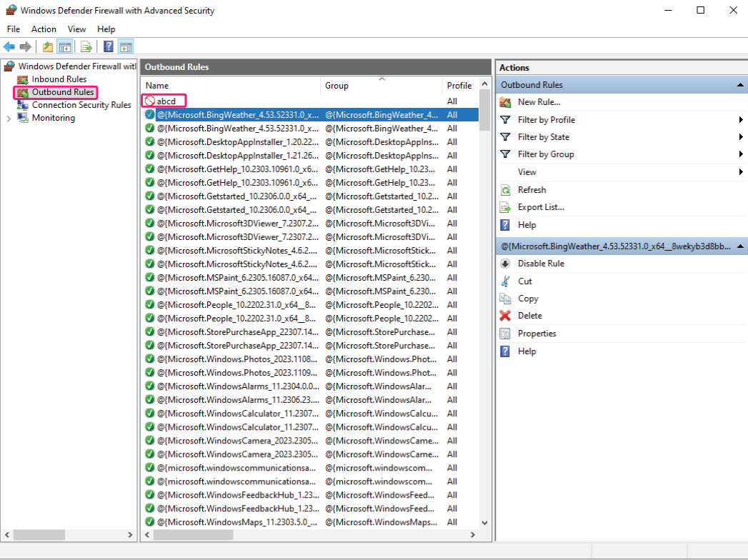
Task: Click the New Rule icon in Actions
Action: [506, 102]
